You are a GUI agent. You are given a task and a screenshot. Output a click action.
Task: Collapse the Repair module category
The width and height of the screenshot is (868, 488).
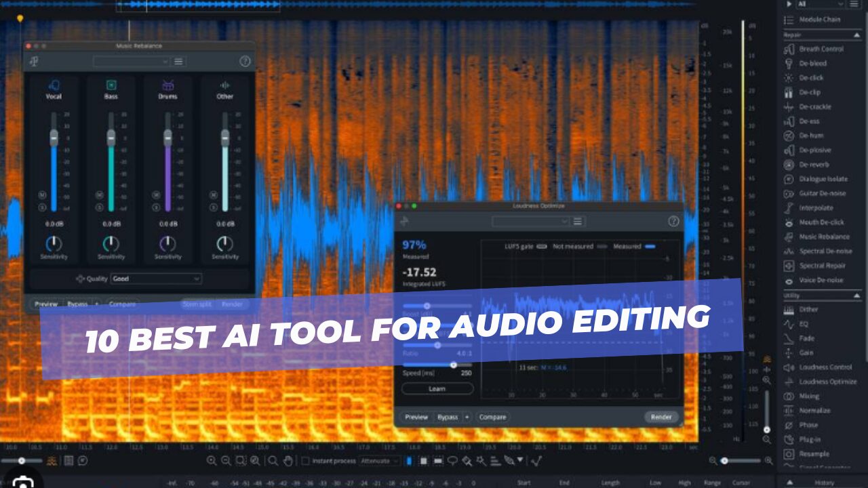[856, 35]
